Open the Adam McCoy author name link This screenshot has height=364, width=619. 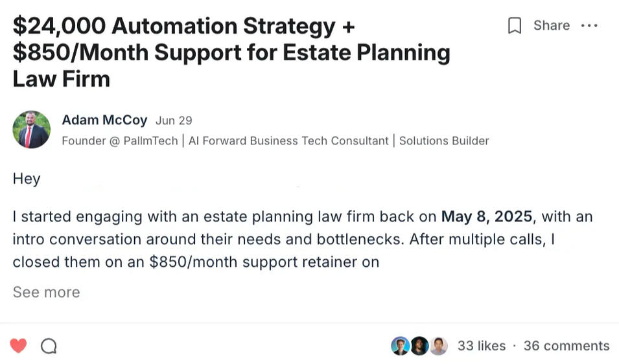104,120
